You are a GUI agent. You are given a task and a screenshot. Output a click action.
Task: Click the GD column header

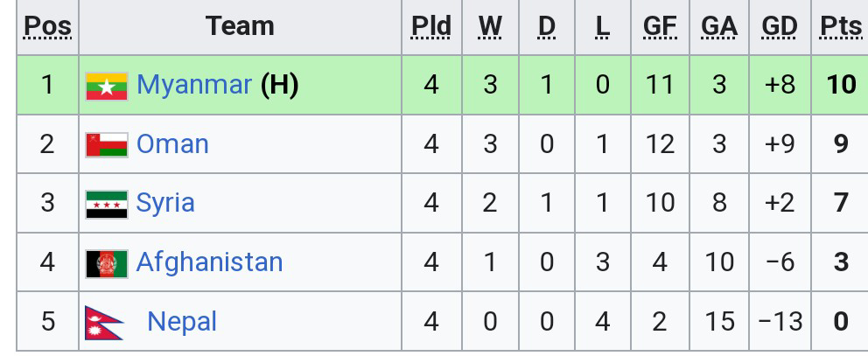coord(779,27)
